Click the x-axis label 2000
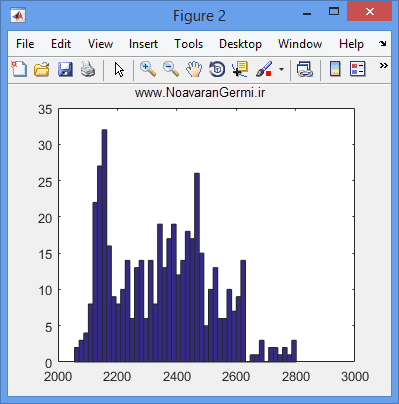The height and width of the screenshot is (404, 399). pyautogui.click(x=58, y=377)
